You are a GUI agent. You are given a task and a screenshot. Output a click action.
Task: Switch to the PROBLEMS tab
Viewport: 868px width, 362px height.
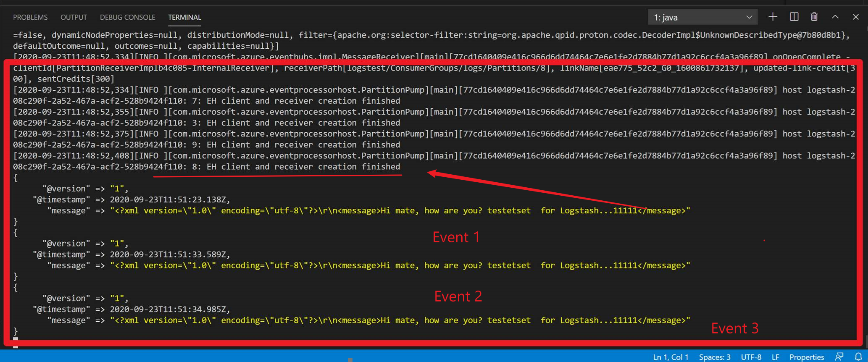point(30,17)
